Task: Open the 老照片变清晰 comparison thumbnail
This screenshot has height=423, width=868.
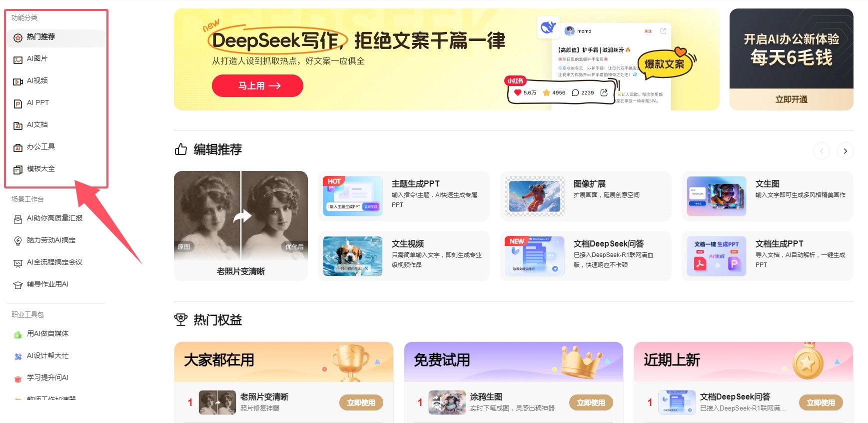Action: coord(241,225)
